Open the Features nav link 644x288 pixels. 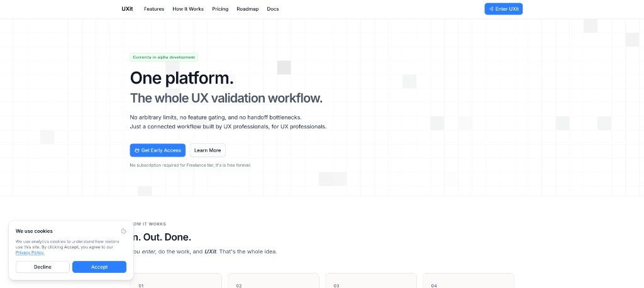[154, 9]
